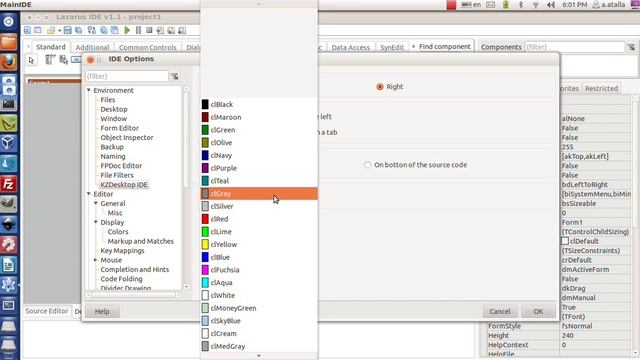Click the Save All toolbar icon
640x360 pixels.
point(78,30)
